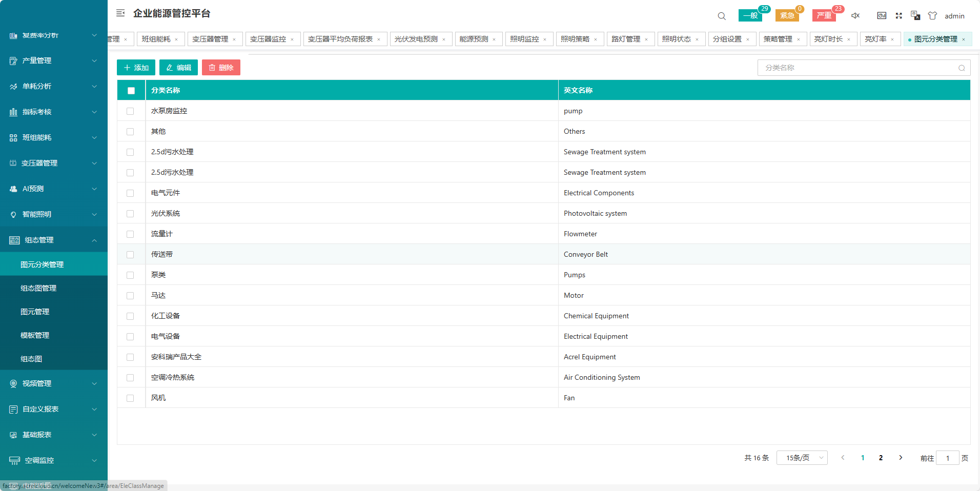The width and height of the screenshot is (980, 491).
Task: Open 图元管理 in the sidebar
Action: point(35,312)
